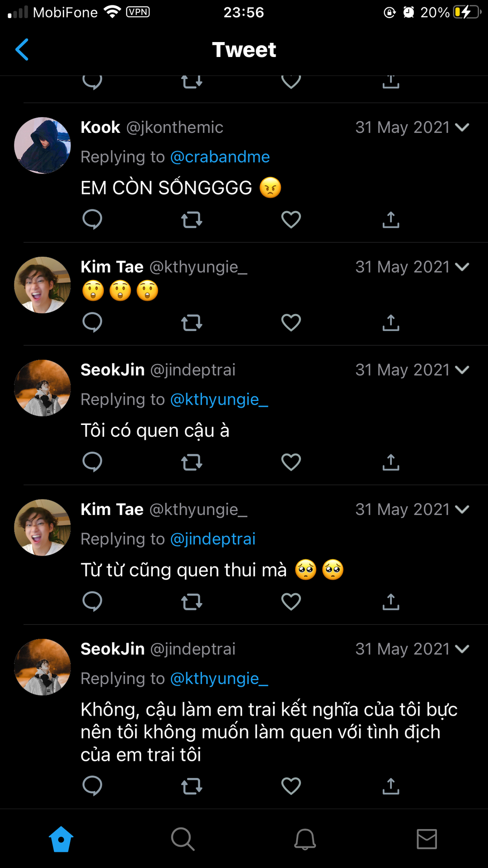Open the chevron menu on SeokJin's last tweet

click(x=462, y=649)
